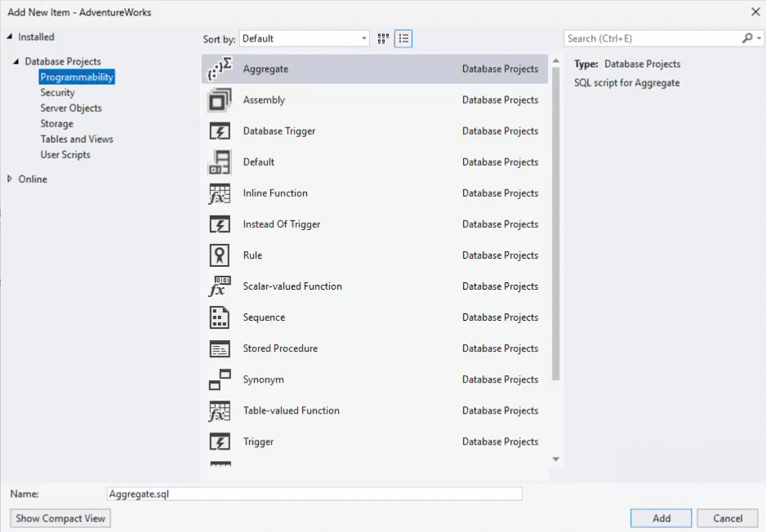Click the Synonym template icon
Image resolution: width=766 pixels, height=532 pixels.
tap(219, 379)
